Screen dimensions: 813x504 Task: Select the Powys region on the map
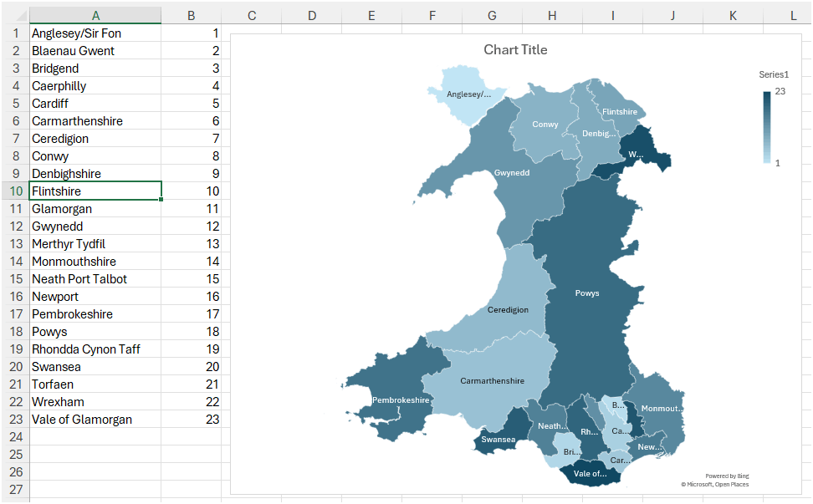click(x=587, y=293)
